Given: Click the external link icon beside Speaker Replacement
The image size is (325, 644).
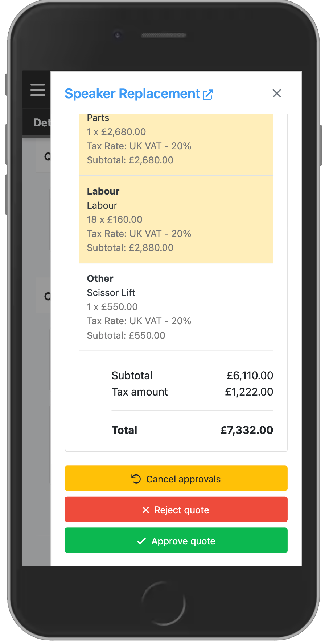Looking at the screenshot, I should [208, 95].
